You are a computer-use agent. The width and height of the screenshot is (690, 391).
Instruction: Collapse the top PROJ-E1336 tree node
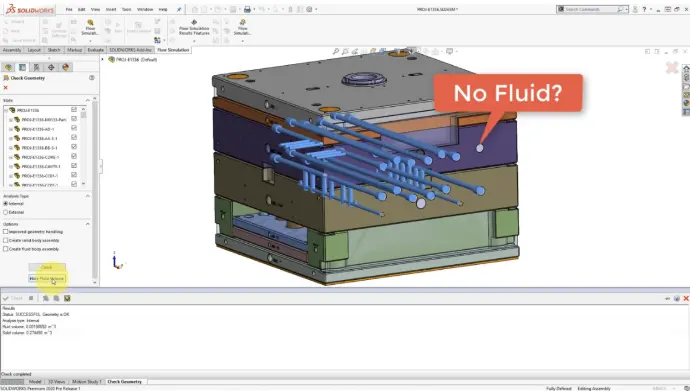6,110
